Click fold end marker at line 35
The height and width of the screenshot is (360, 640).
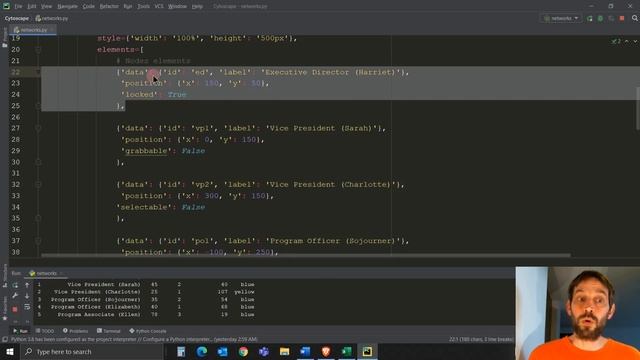[x=38, y=218]
